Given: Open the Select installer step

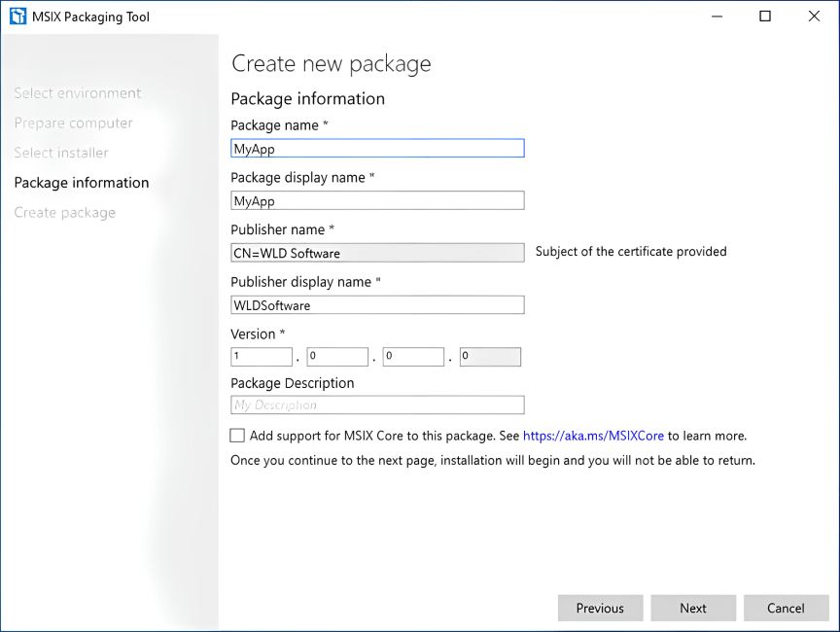Looking at the screenshot, I should coord(61,153).
